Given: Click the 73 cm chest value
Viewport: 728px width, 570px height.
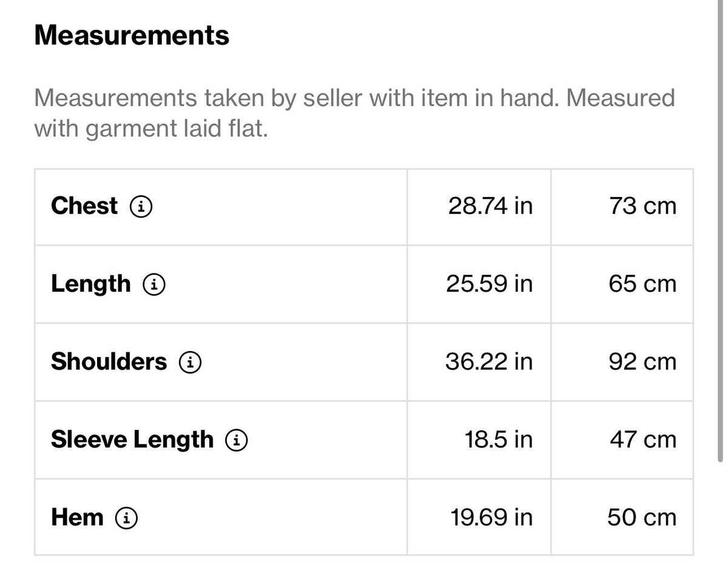Looking at the screenshot, I should [x=642, y=206].
